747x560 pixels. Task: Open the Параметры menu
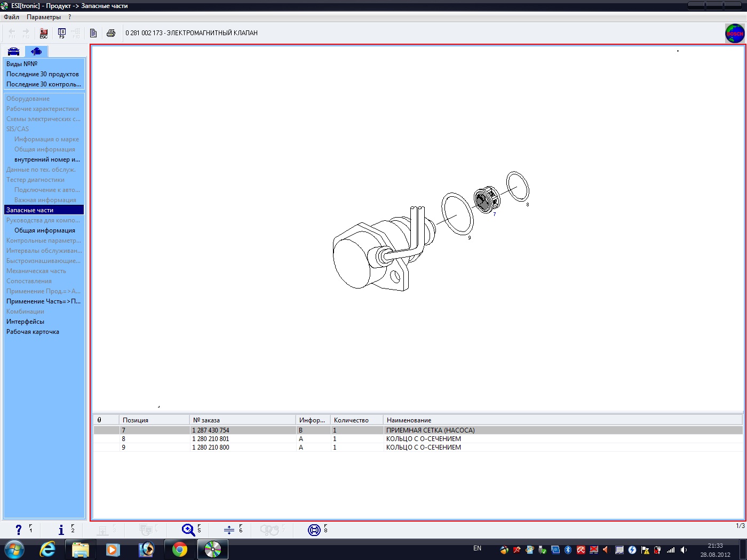click(44, 17)
